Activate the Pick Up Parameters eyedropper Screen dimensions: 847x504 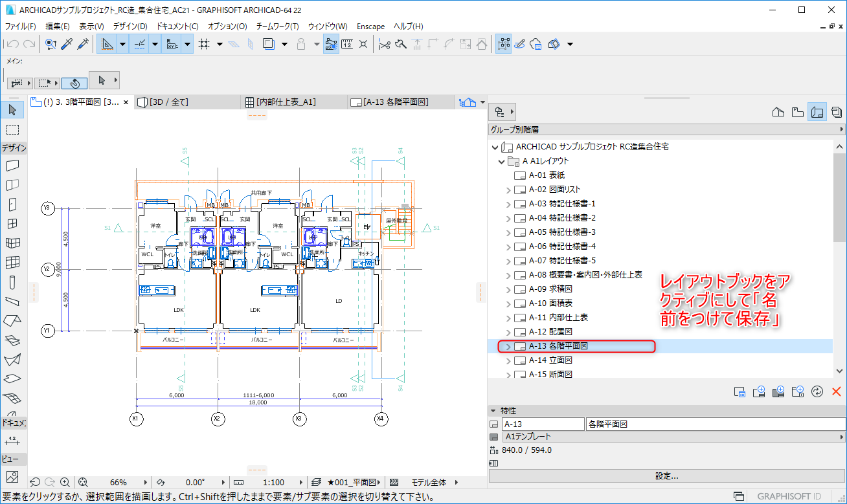coord(67,44)
